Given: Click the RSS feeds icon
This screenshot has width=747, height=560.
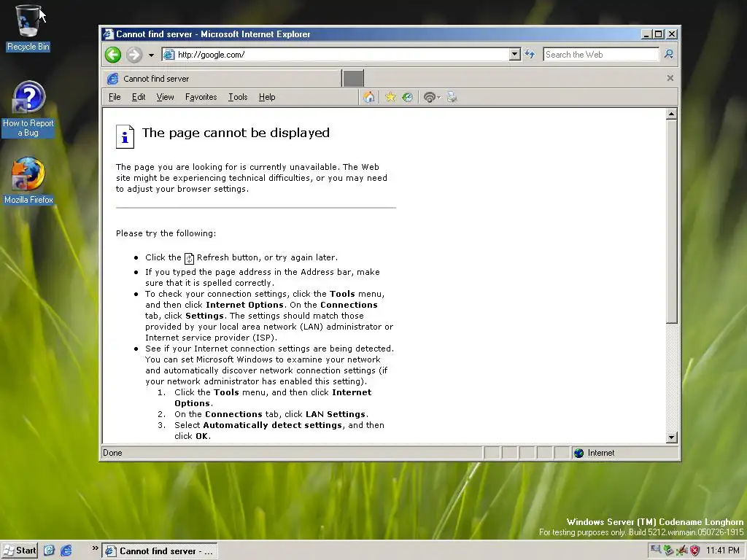Looking at the screenshot, I should coord(429,97).
